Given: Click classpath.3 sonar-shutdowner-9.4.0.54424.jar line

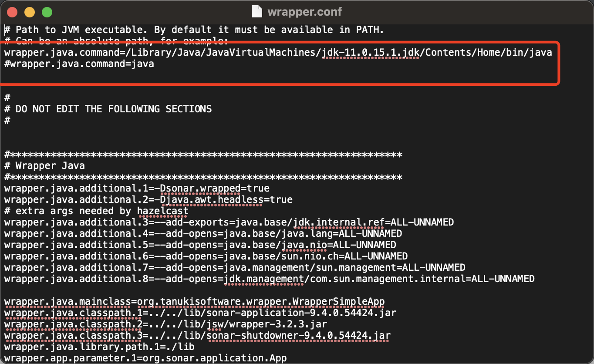Looking at the screenshot, I should [x=197, y=335].
